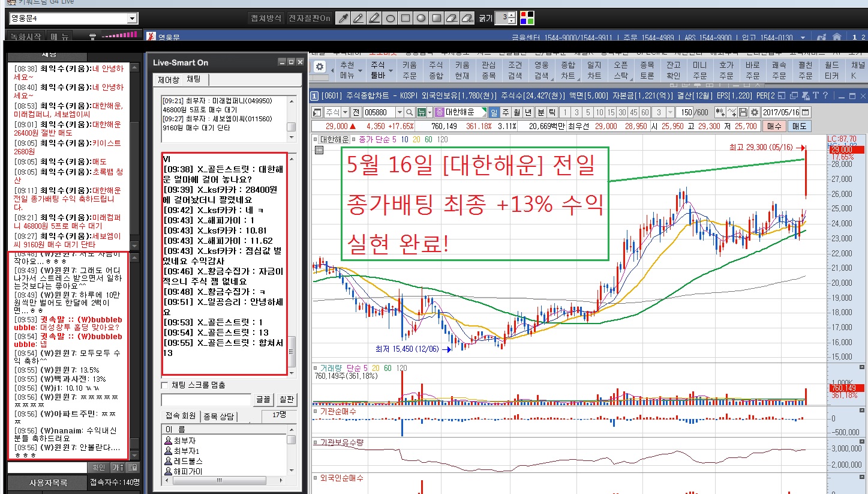This screenshot has height=494, width=868.
Task: Open the 접속 회원 connected members tab
Action: click(x=181, y=417)
